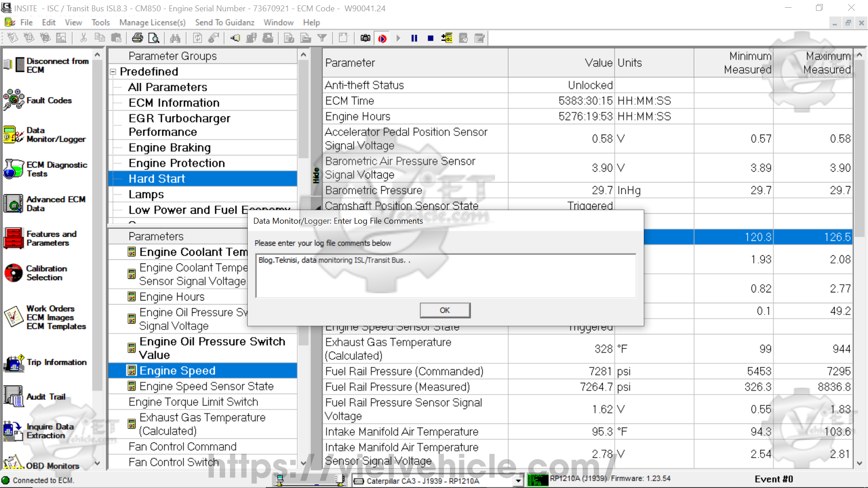The height and width of the screenshot is (488, 868).
Task: Collapse the Predefined parameter groups tree
Action: (x=113, y=72)
